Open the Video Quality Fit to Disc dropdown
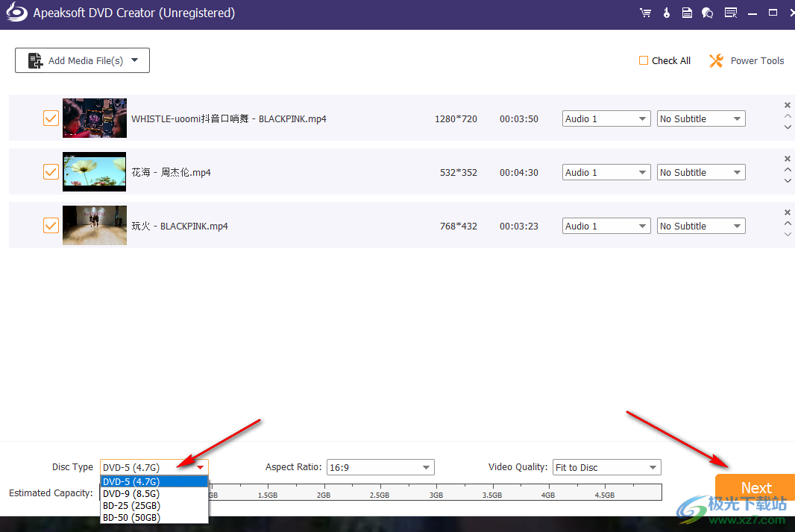Viewport: 795px width, 532px height. [607, 467]
